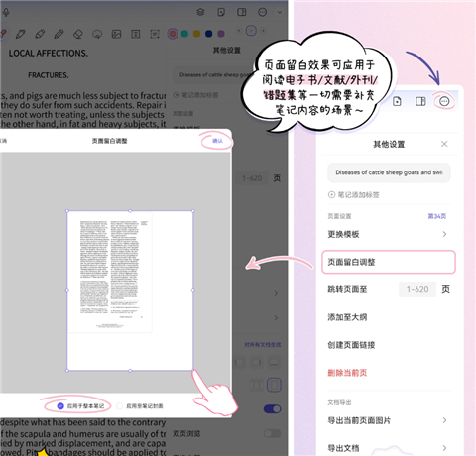Choose the smallest stroke width dot
The image size is (476, 456).
[239, 31]
